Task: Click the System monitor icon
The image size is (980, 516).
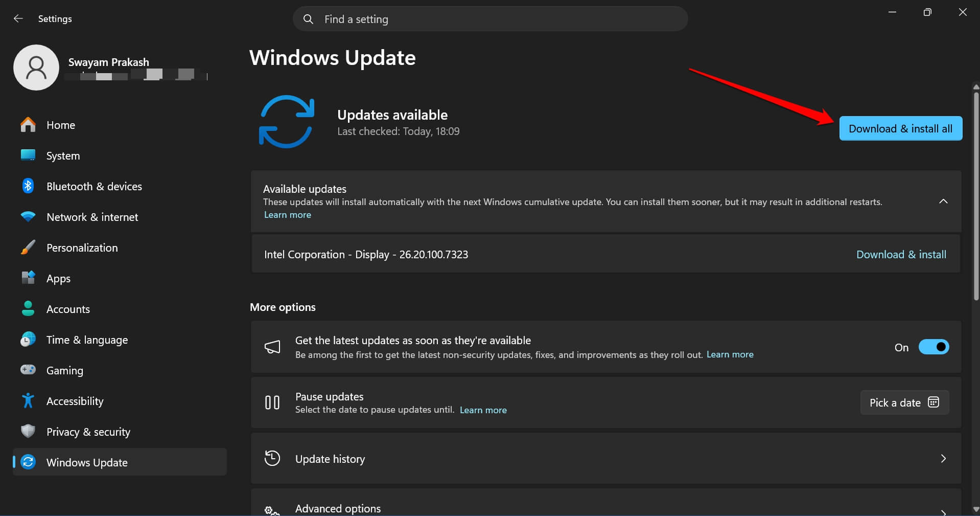Action: [28, 155]
